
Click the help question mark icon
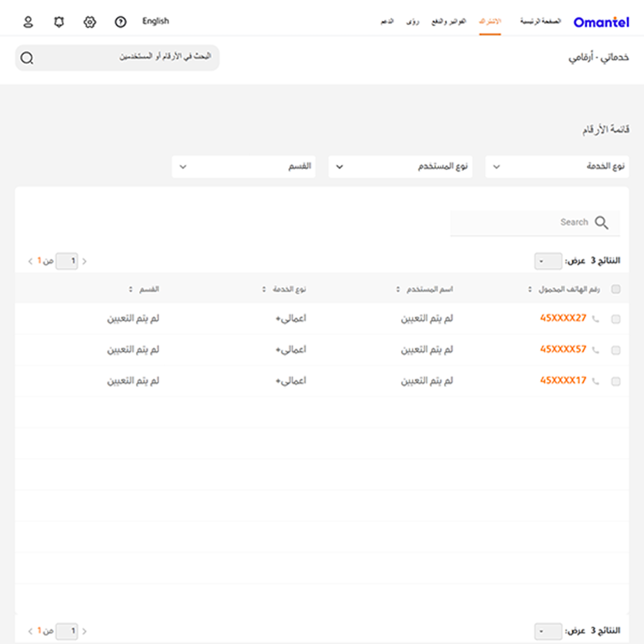[x=121, y=22]
